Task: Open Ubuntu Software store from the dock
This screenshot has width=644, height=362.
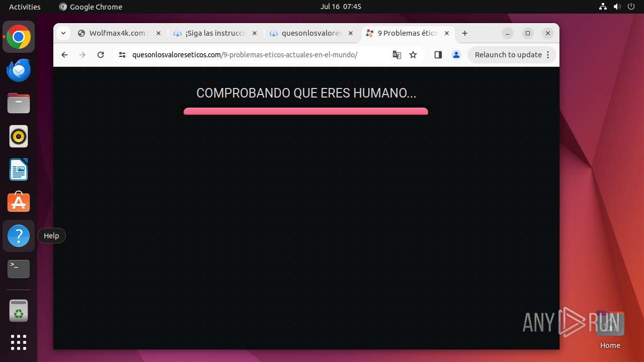Action: (x=19, y=203)
